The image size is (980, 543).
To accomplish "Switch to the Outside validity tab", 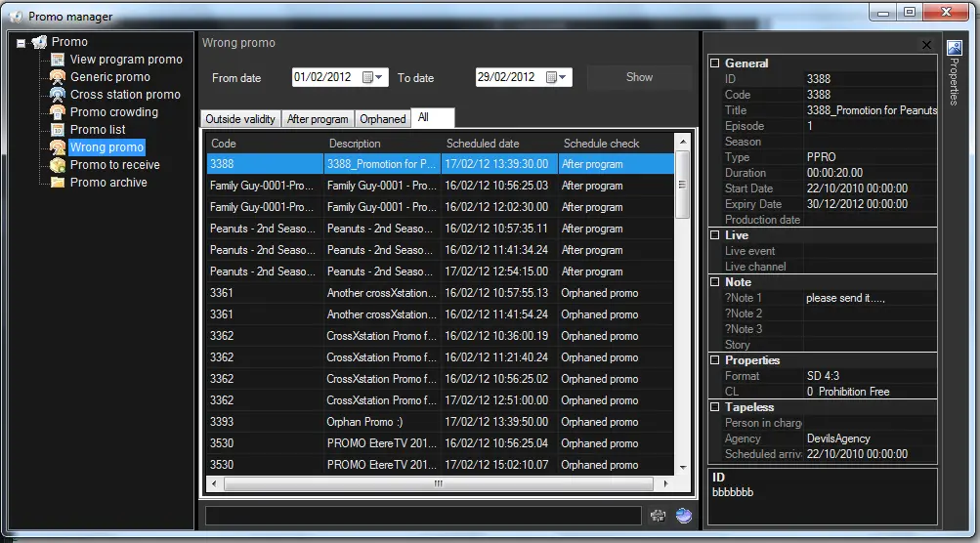I will pos(239,119).
